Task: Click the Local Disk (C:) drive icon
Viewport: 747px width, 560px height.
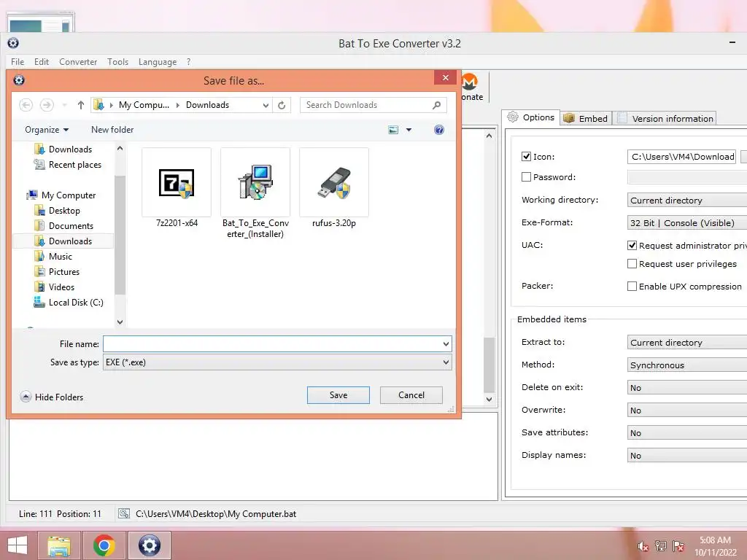Action: click(39, 303)
